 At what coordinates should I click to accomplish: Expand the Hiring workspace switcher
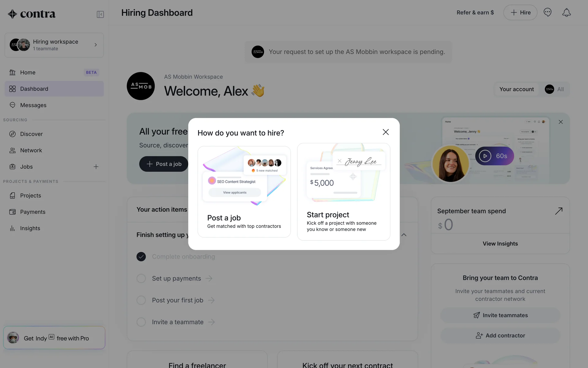pos(54,45)
